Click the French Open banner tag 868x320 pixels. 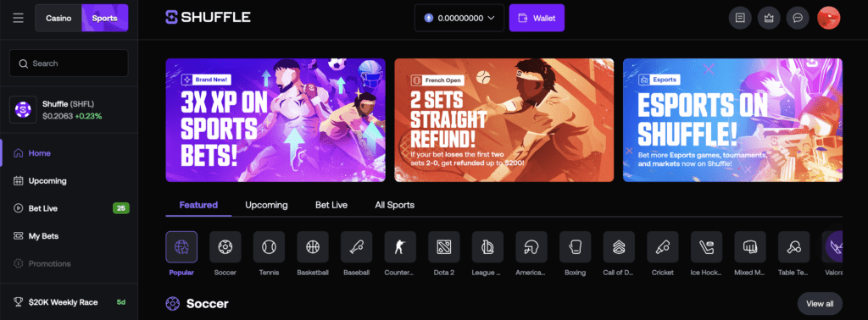[x=437, y=80]
